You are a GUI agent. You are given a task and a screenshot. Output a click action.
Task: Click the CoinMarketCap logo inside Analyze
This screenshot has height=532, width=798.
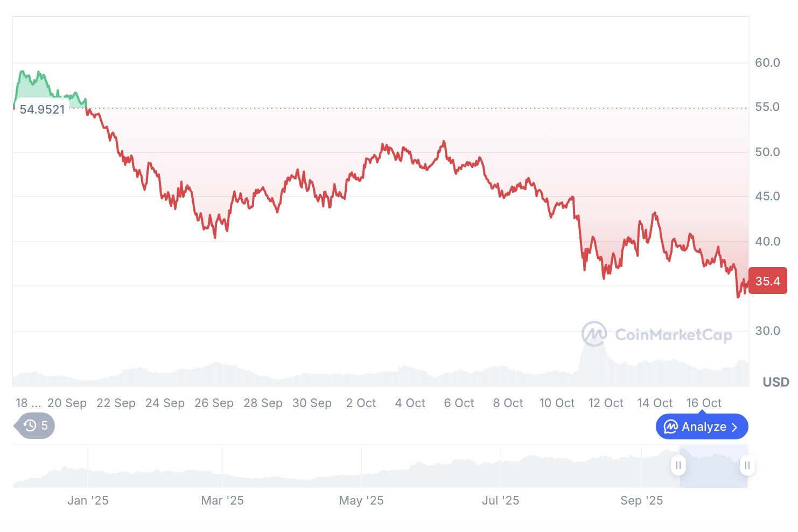(670, 427)
